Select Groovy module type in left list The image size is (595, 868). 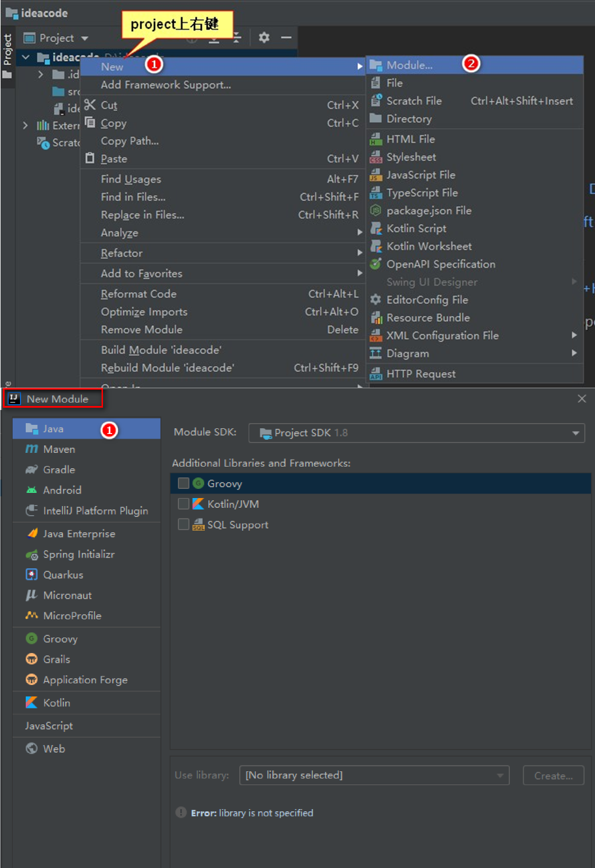86,639
